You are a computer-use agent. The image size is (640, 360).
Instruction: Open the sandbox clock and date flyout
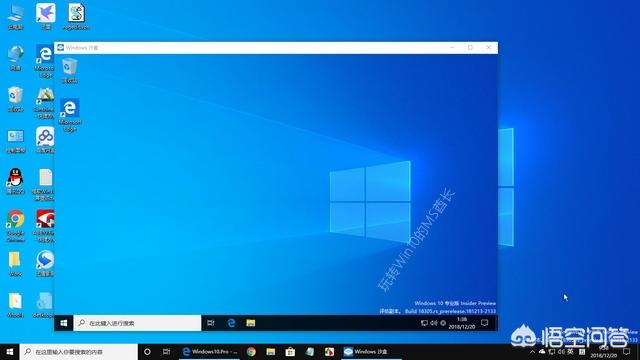[x=462, y=323]
